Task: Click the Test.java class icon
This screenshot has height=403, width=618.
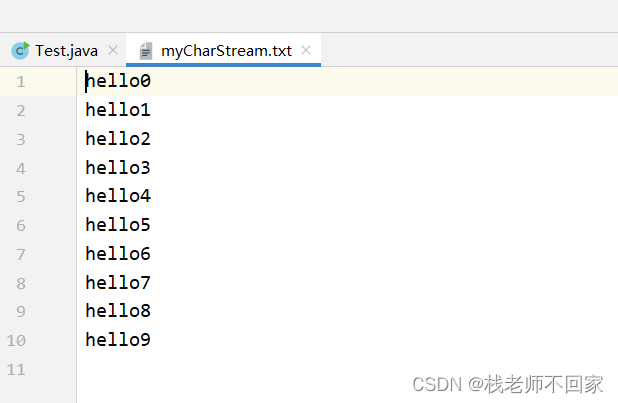Action: (20, 50)
